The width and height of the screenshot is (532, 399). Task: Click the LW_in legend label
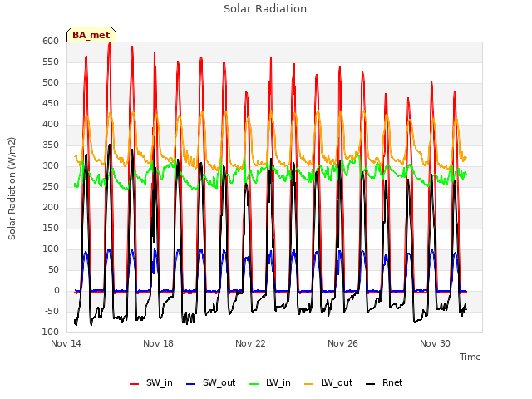click(278, 382)
